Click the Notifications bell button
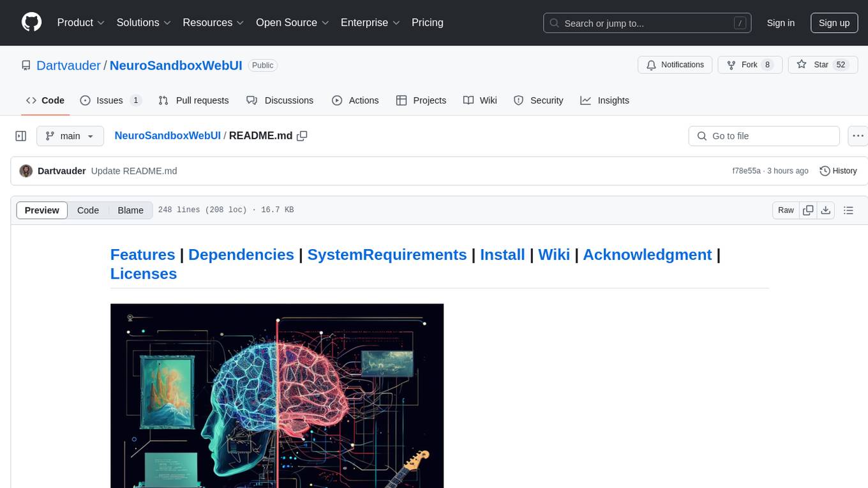Viewport: 868px width, 488px height. coord(675,65)
